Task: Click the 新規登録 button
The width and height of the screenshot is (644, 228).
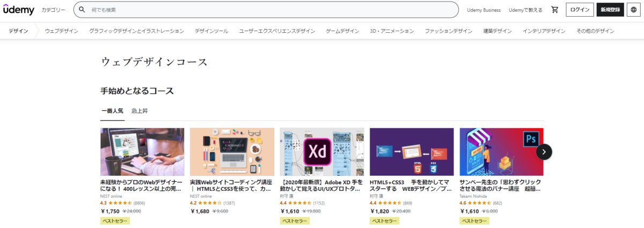Action: click(610, 10)
